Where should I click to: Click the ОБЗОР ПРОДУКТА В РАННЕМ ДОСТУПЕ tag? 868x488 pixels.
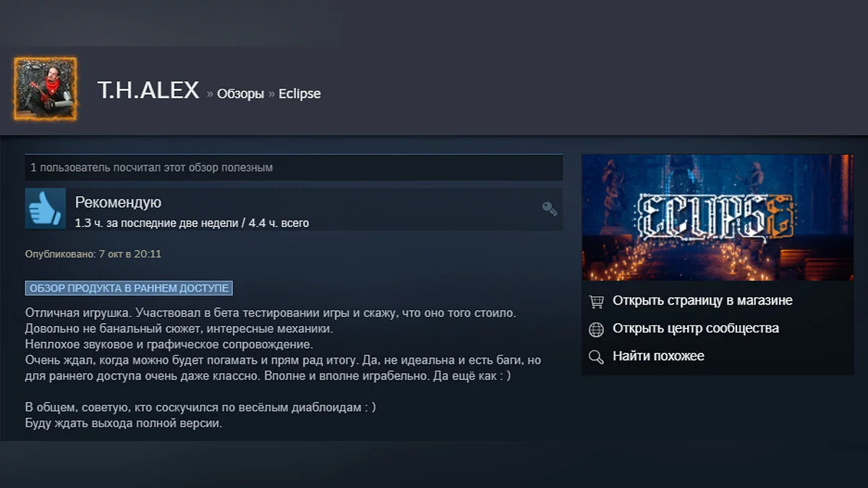(x=129, y=288)
